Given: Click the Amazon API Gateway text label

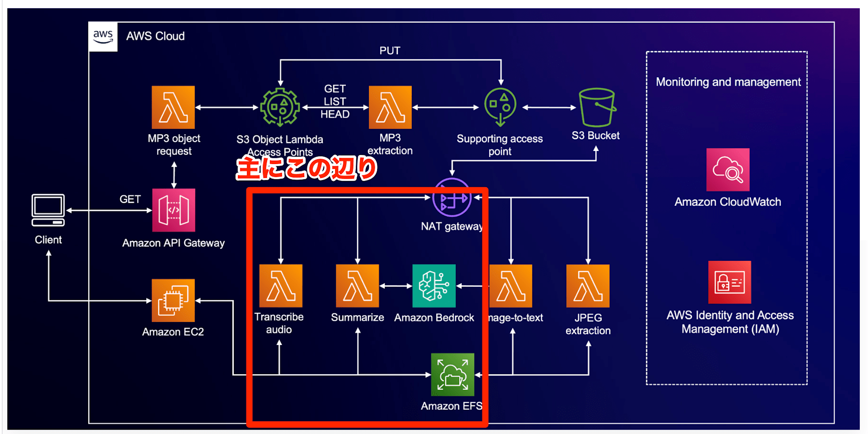Looking at the screenshot, I should tap(174, 243).
